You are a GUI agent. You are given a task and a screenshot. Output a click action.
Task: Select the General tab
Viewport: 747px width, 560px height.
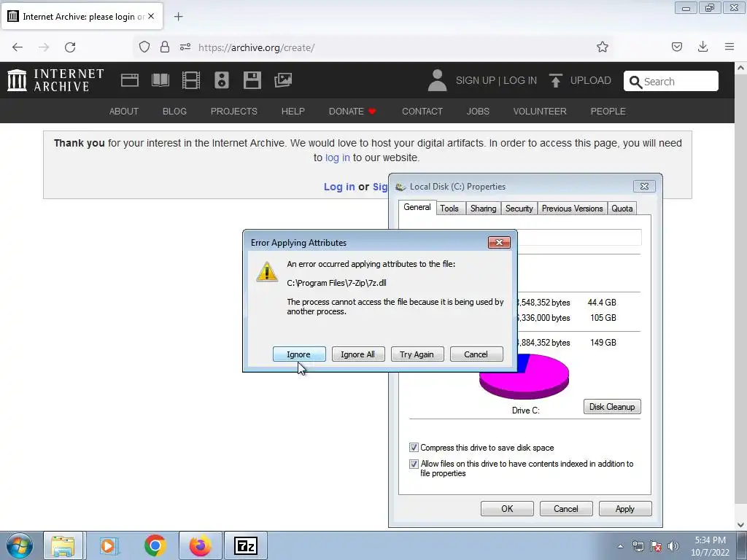pyautogui.click(x=417, y=207)
